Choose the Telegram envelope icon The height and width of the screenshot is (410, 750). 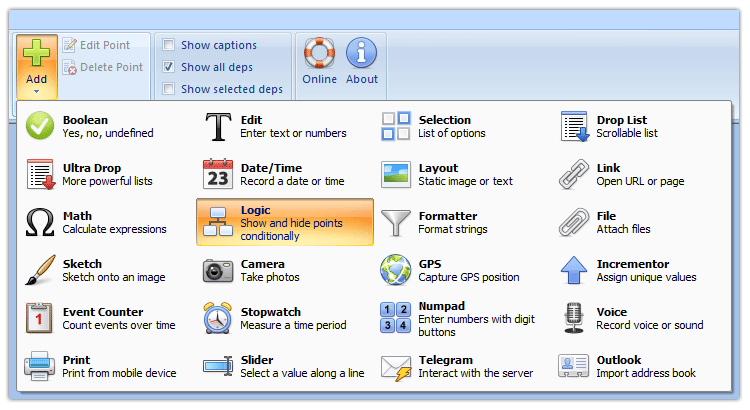click(396, 368)
